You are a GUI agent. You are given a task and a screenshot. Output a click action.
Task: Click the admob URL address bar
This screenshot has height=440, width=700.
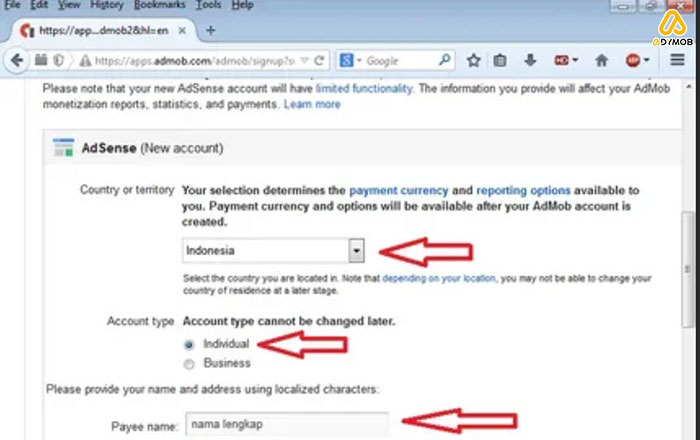(195, 61)
